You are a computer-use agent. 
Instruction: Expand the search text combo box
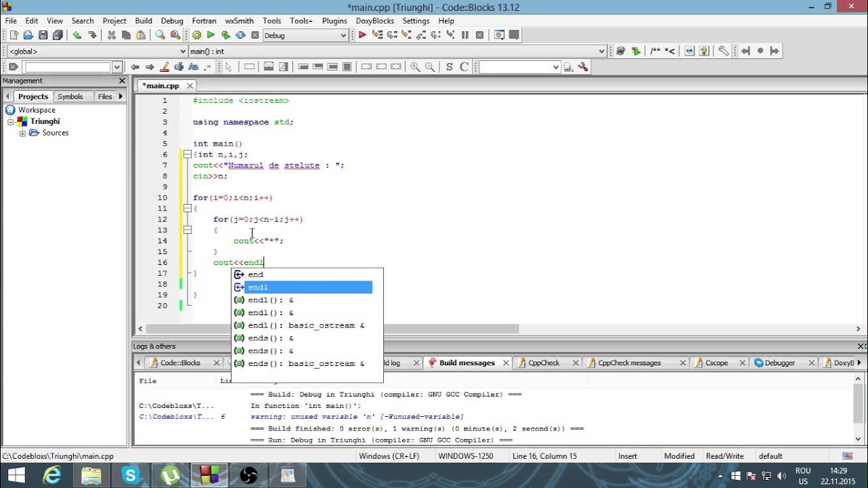click(x=117, y=67)
